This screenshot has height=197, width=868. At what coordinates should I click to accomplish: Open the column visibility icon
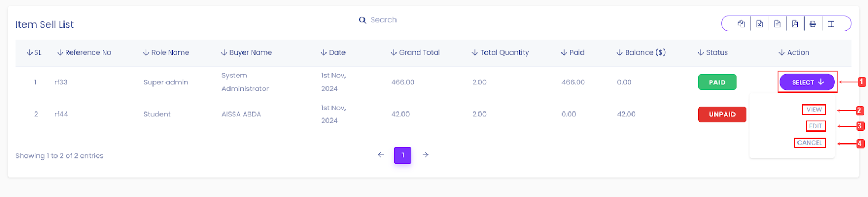(x=831, y=24)
